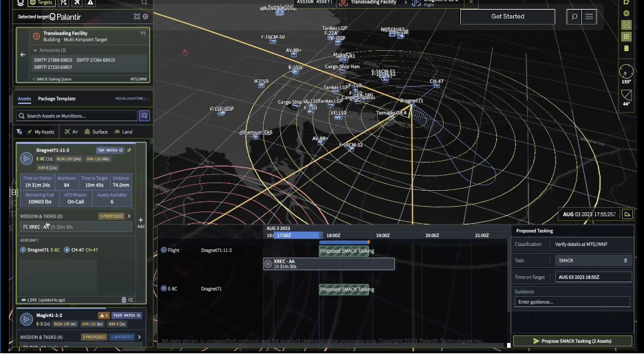Toggle the Air asset filter
This screenshot has height=354, width=644.
[x=71, y=132]
